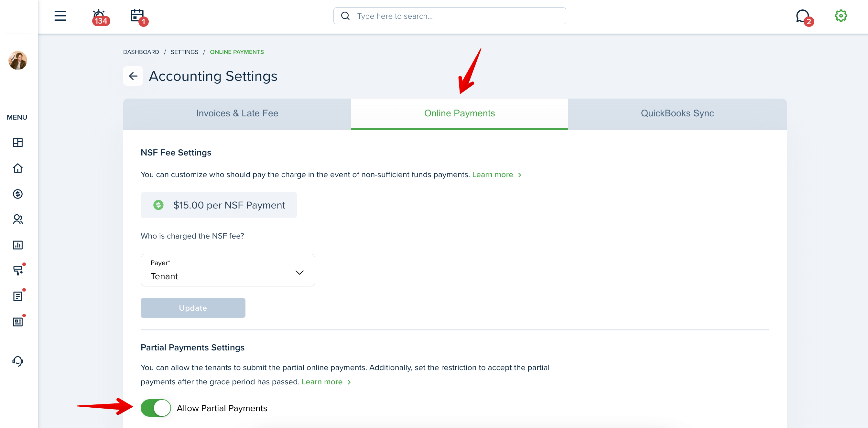868x428 pixels.
Task: Open the support headset icon in sidebar
Action: [17, 361]
